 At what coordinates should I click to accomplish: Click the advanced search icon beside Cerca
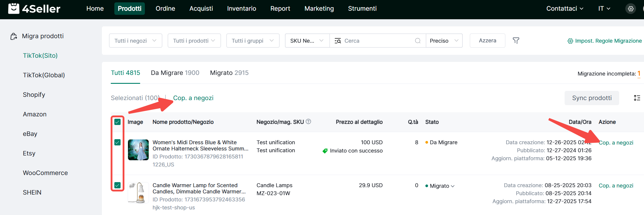pos(337,41)
